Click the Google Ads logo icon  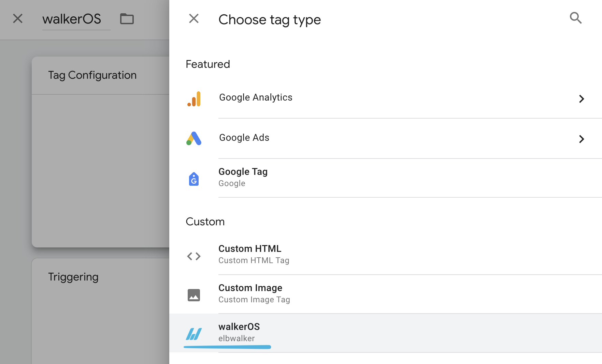tap(194, 139)
